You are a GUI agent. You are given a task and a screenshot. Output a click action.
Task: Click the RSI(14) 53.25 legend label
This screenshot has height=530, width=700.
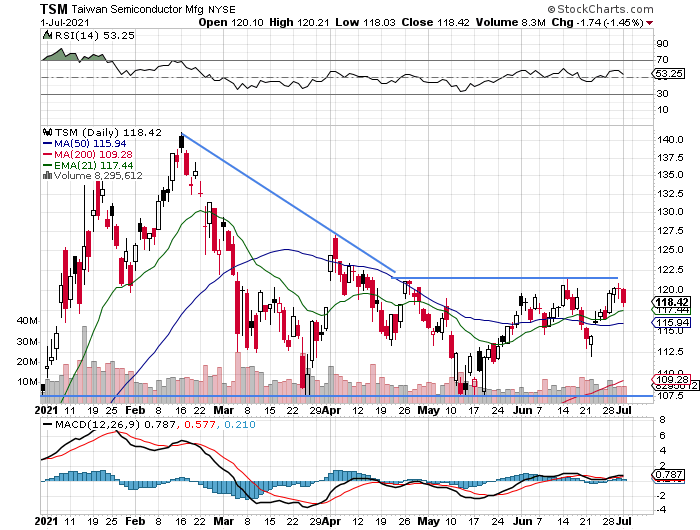coord(95,35)
